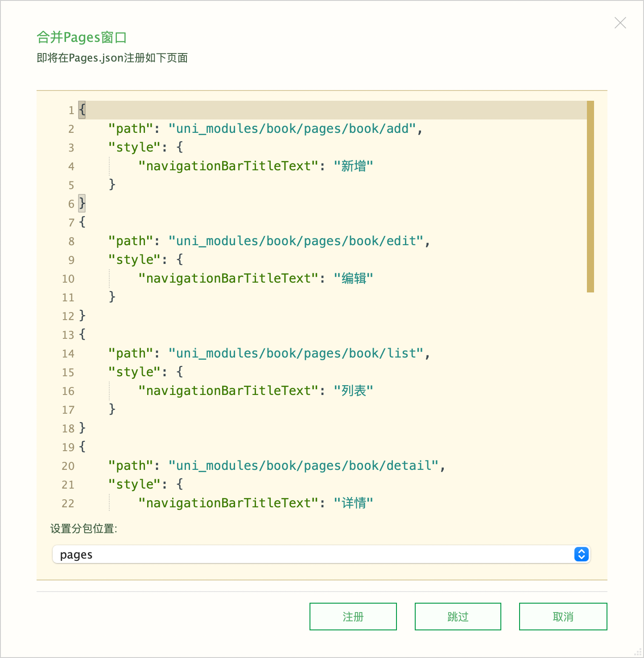This screenshot has width=644, height=658.
Task: Click the 新增 title text value
Action: tap(353, 166)
